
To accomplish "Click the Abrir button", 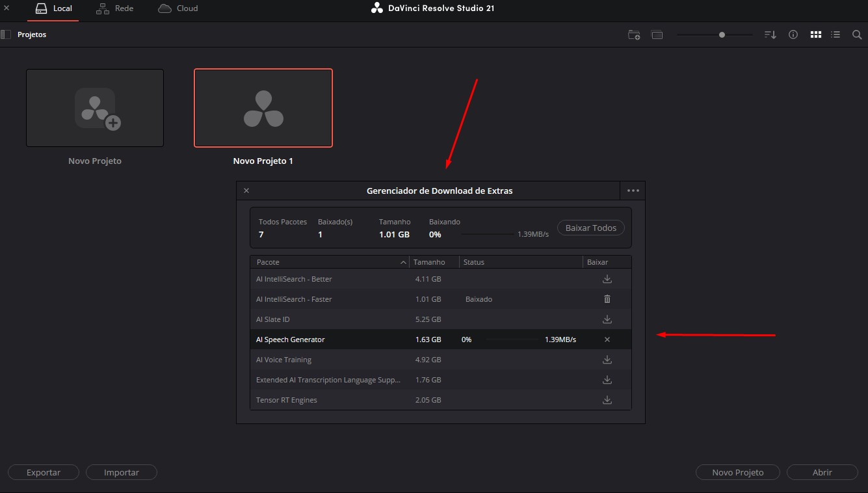I will (822, 472).
